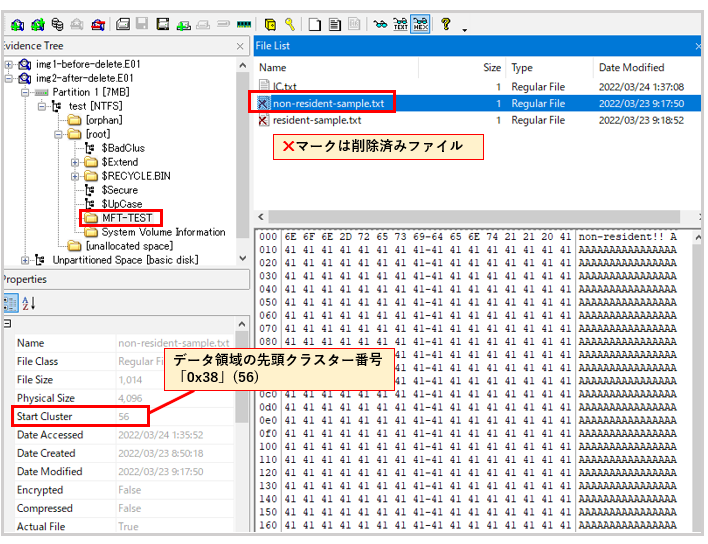708x544 pixels.
Task: Select the MFT-TEST folder in tree
Action: (x=127, y=218)
